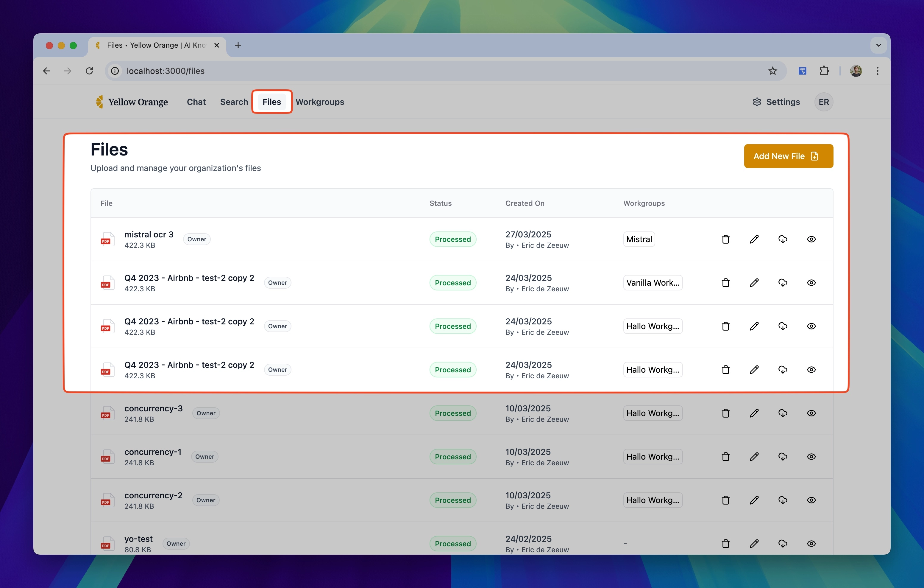924x588 pixels.
Task: Bookmark this page with the star icon
Action: (x=772, y=71)
